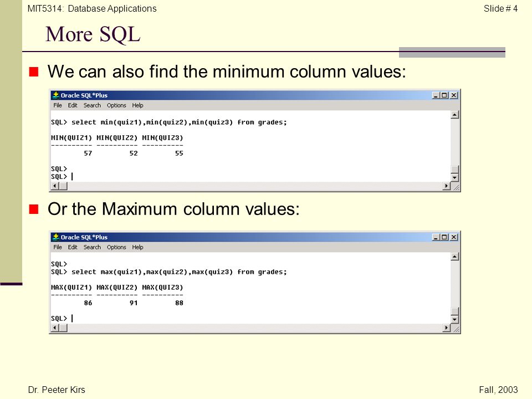Click the Slide # 4 label
Viewport: 532px width, 399px height.
click(500, 8)
